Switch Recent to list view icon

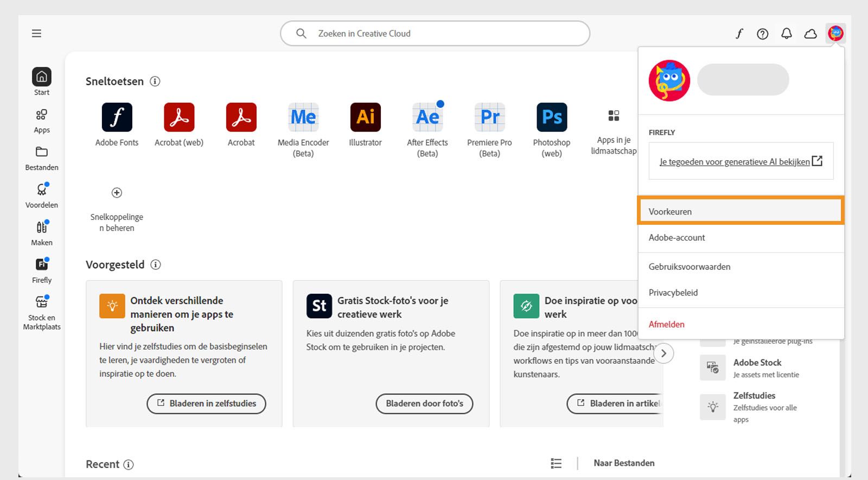pos(556,463)
